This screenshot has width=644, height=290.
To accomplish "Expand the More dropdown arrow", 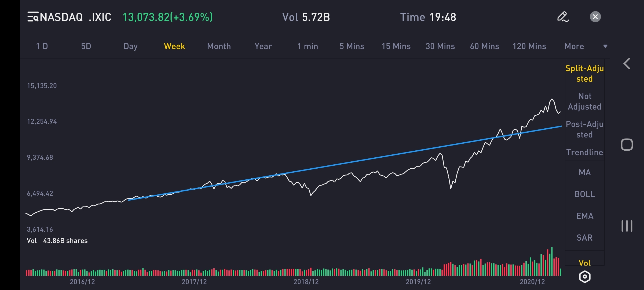I will tap(605, 46).
